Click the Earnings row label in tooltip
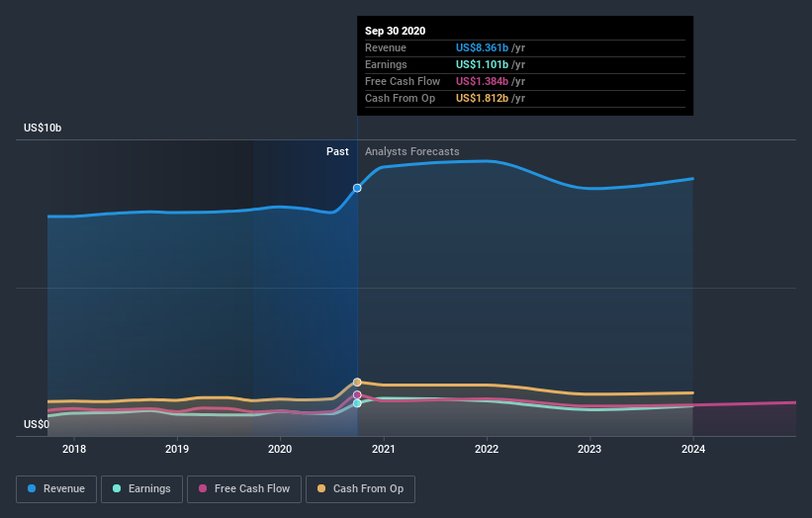 point(386,64)
